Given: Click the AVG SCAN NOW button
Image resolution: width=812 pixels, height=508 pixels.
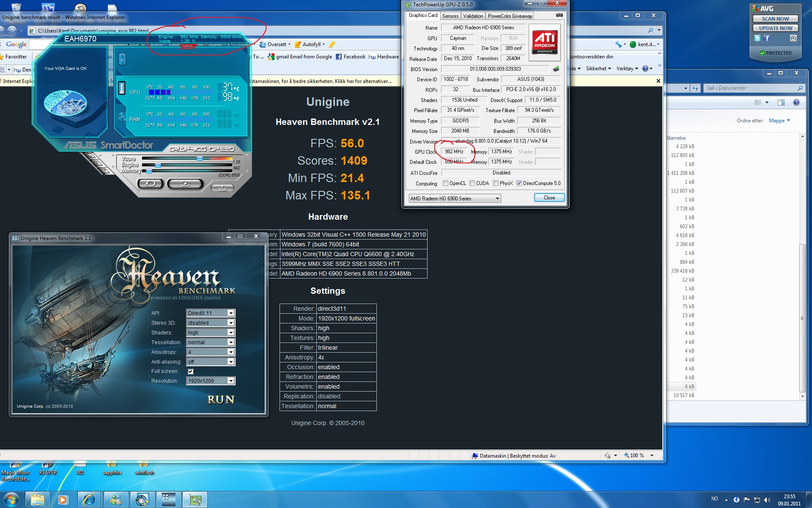Looking at the screenshot, I should click(775, 19).
